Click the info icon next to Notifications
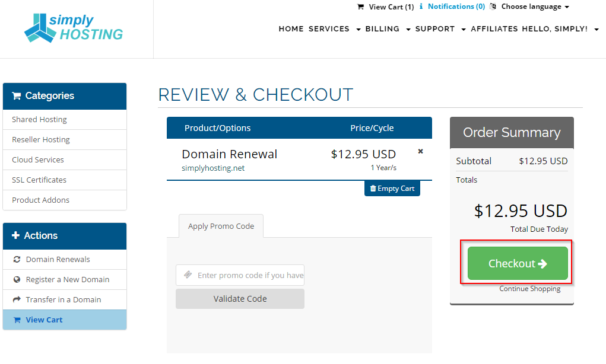Screen dimensions: 606x364 click(421, 7)
